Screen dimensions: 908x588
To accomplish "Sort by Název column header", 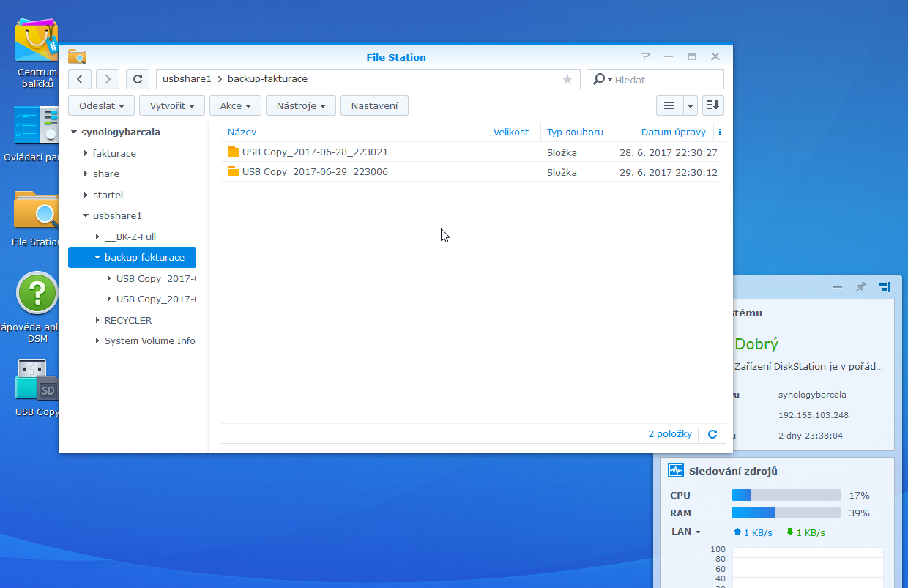I will (x=353, y=133).
